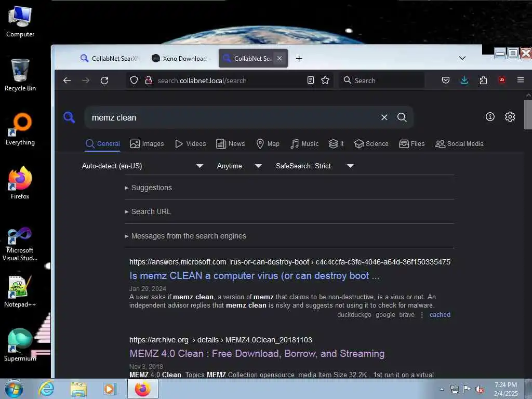The image size is (532, 399).
Task: Select the Files search category
Action: tap(412, 144)
